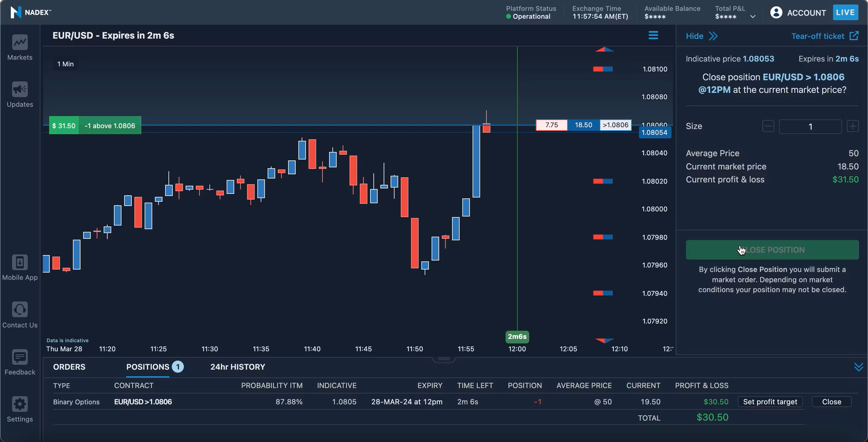Open the Markets sidebar icon
This screenshot has height=442, width=868.
[x=20, y=43]
